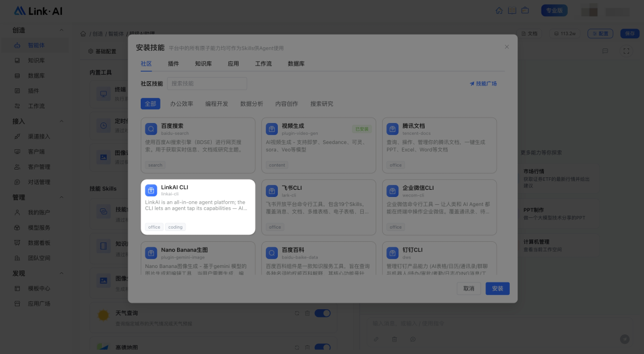Click the 专业版 badge button
The image size is (644, 354).
tap(554, 10)
